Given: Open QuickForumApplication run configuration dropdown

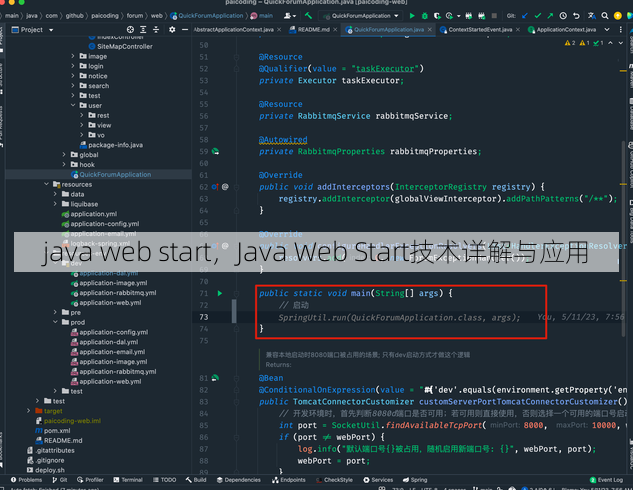Looking at the screenshot, I should point(361,16).
